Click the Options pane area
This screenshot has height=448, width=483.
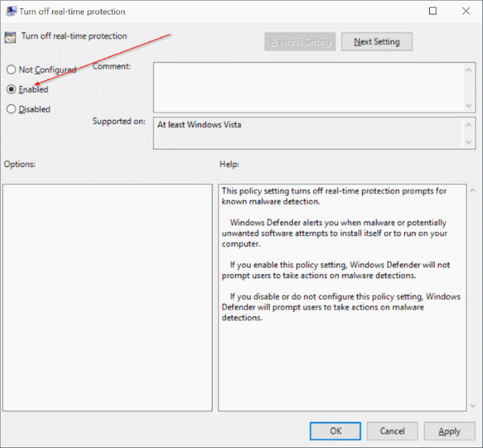coord(107,298)
